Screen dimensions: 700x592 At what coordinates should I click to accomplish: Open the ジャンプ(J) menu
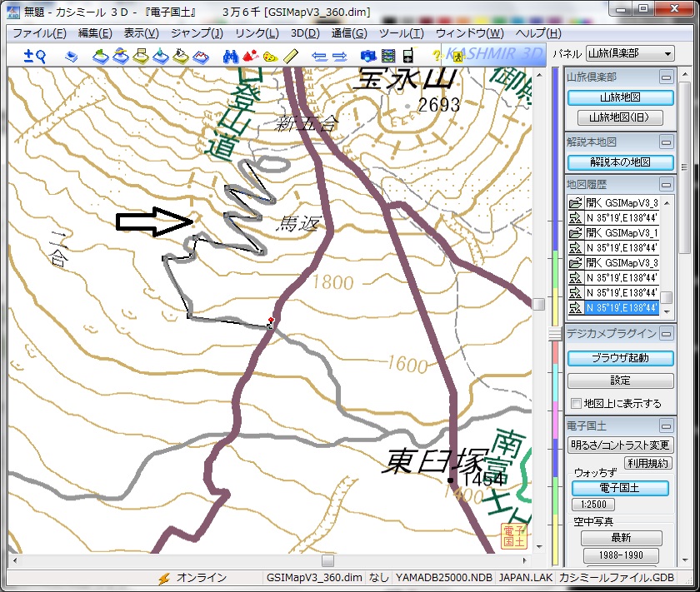[x=197, y=33]
